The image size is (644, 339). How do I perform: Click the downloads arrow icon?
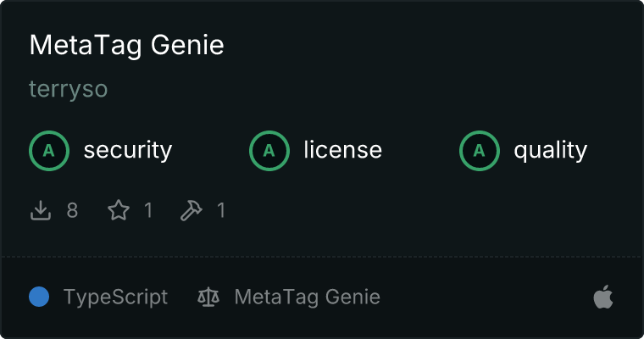tap(41, 210)
